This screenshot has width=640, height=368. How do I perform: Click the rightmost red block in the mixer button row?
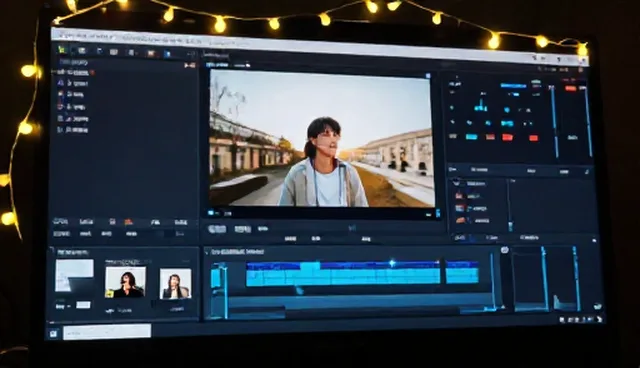click(533, 138)
